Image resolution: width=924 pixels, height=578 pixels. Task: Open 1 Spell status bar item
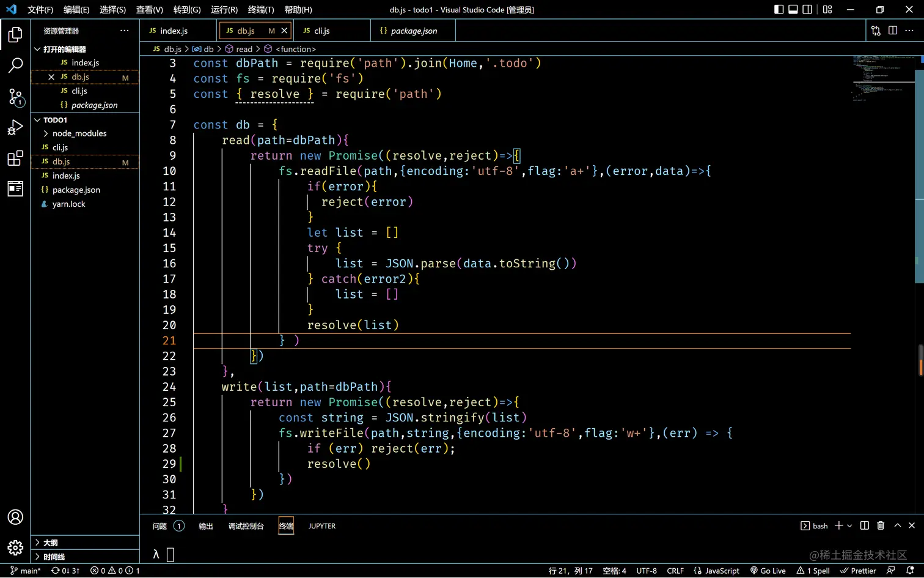coord(813,571)
